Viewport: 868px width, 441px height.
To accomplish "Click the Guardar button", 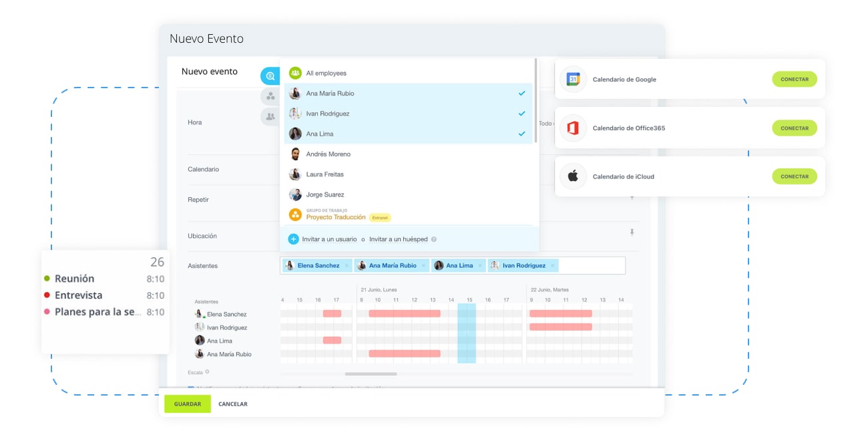I will point(188,404).
